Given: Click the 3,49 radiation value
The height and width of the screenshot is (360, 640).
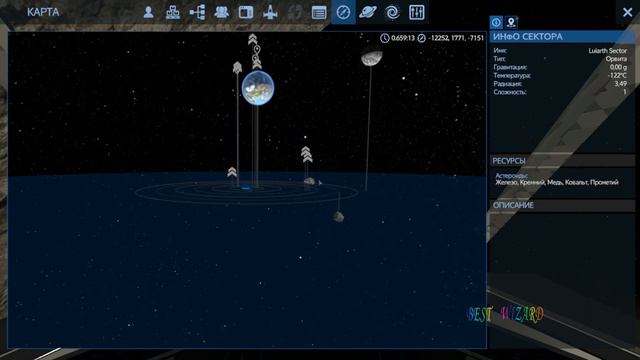Looking at the screenshot, I should pyautogui.click(x=620, y=84).
